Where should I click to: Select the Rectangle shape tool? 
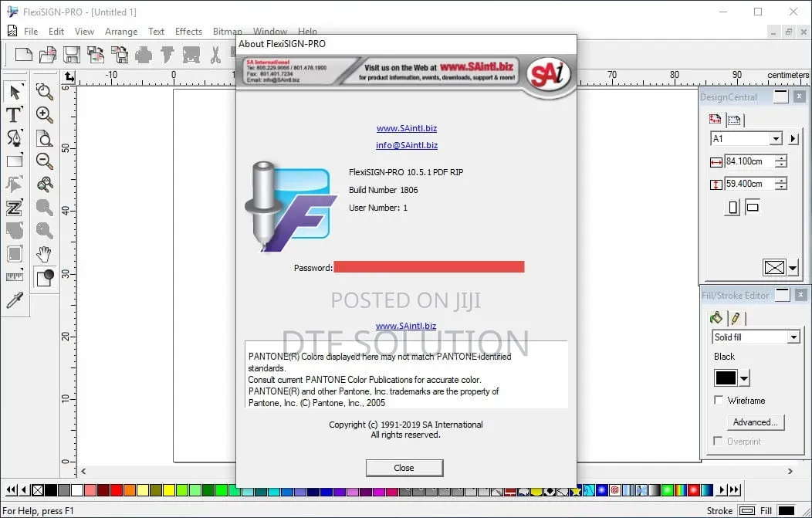coord(15,161)
